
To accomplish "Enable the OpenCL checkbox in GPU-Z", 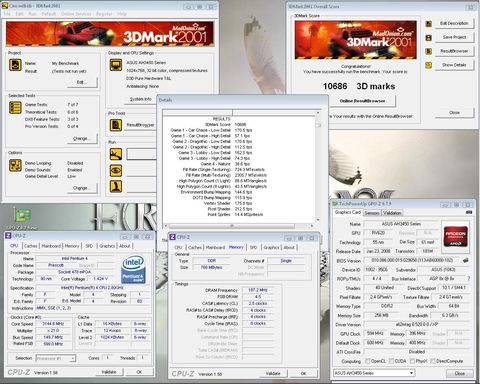I will [367, 361].
